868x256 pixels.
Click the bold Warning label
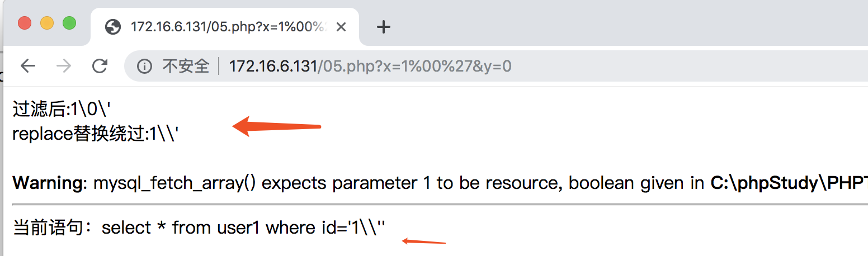click(x=50, y=183)
